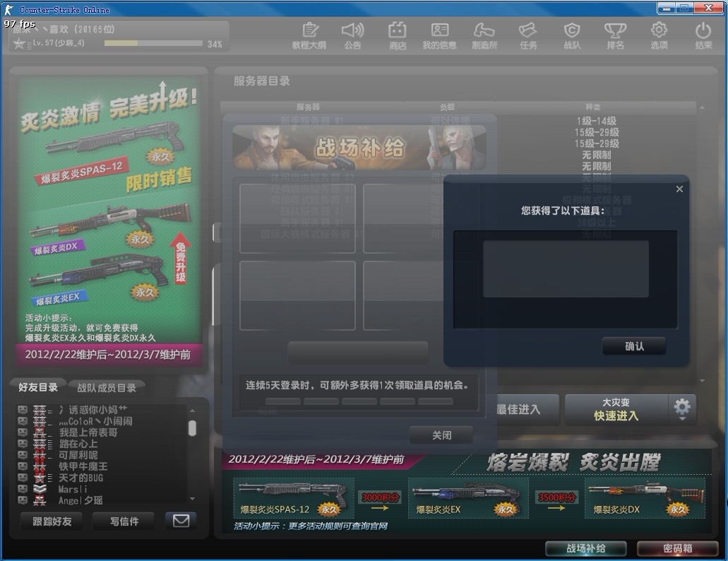Image resolution: width=728 pixels, height=561 pixels.
Task: Click the 爆裂炙炎SPAS-12 weapon thumbnail in bottom banner
Action: (x=294, y=498)
